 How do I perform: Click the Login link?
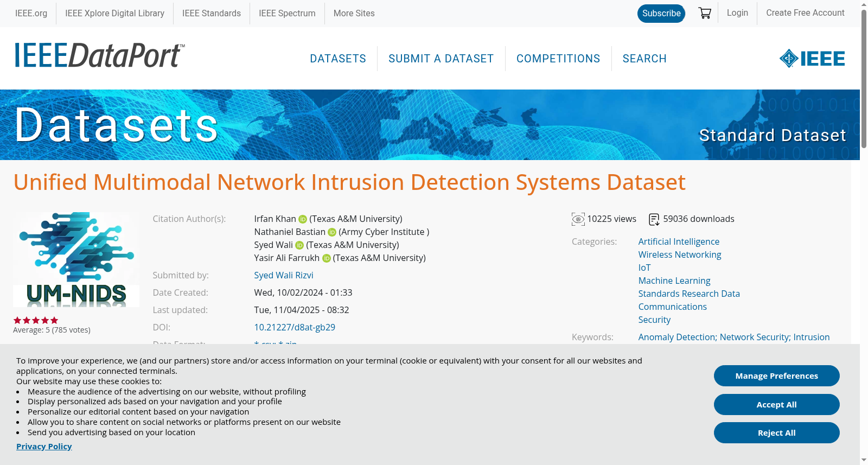coord(737,12)
